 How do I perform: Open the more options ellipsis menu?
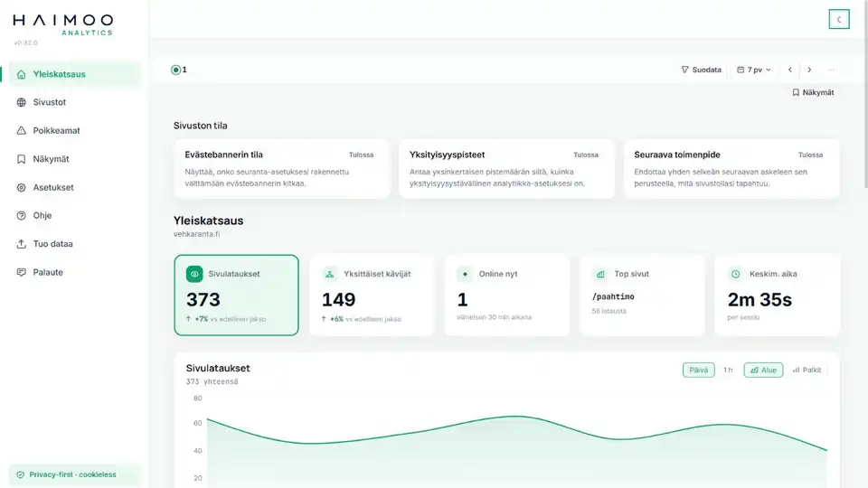830,70
